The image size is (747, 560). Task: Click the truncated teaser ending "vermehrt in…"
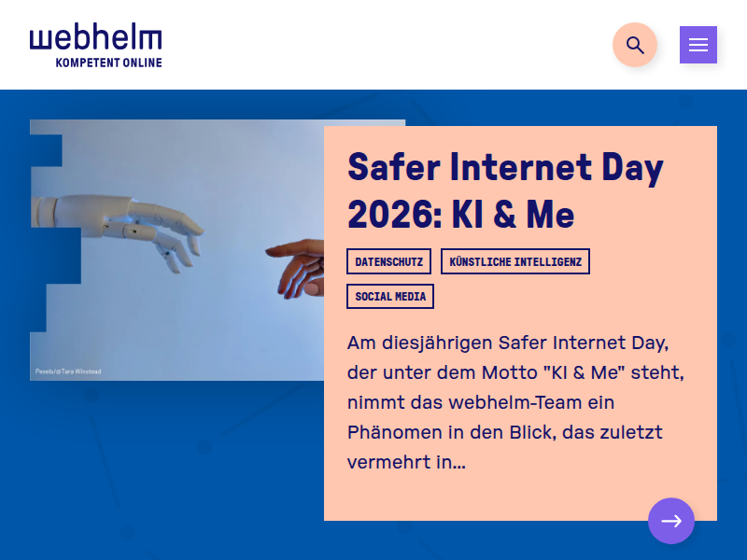406,462
